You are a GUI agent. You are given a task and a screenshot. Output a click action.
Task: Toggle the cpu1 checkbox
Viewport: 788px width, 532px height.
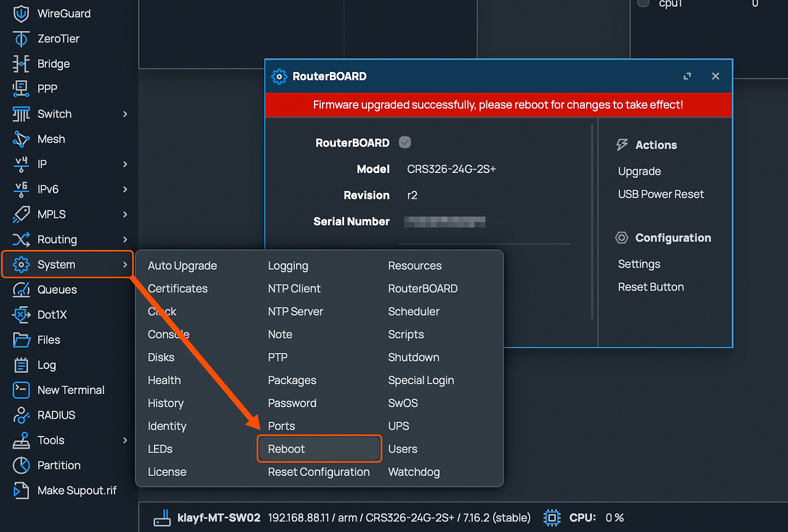(x=643, y=3)
